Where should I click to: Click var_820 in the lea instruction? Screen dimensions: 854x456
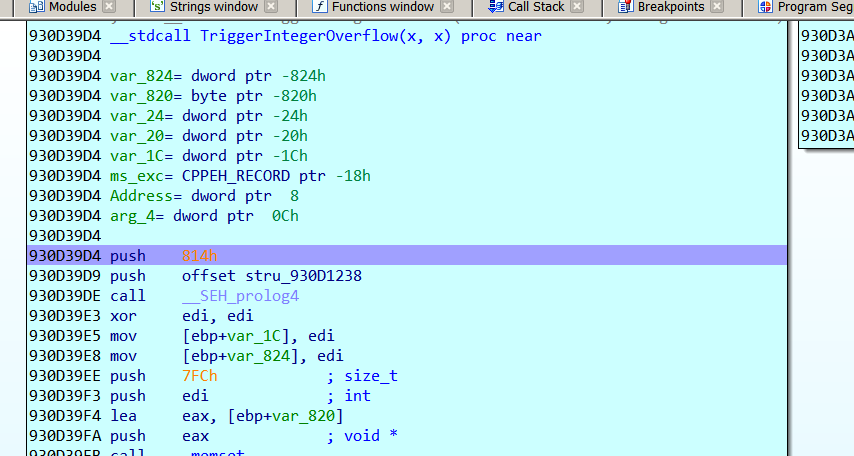[310, 416]
